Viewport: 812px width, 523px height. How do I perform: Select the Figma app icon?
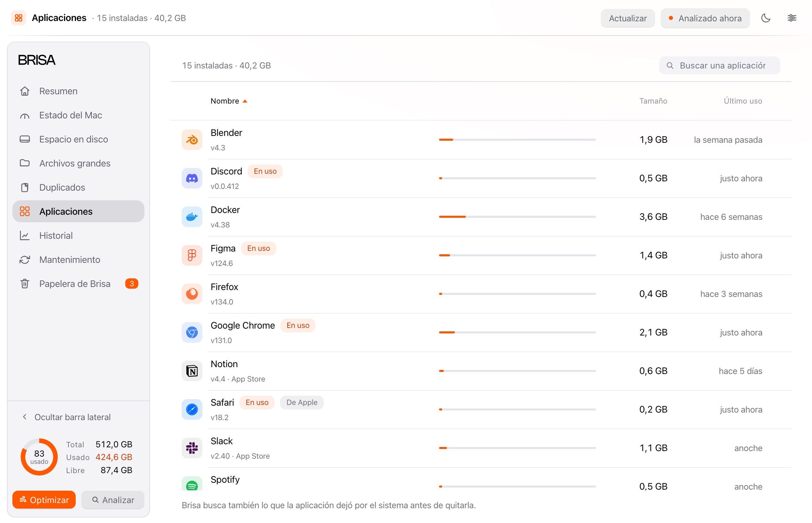192,255
